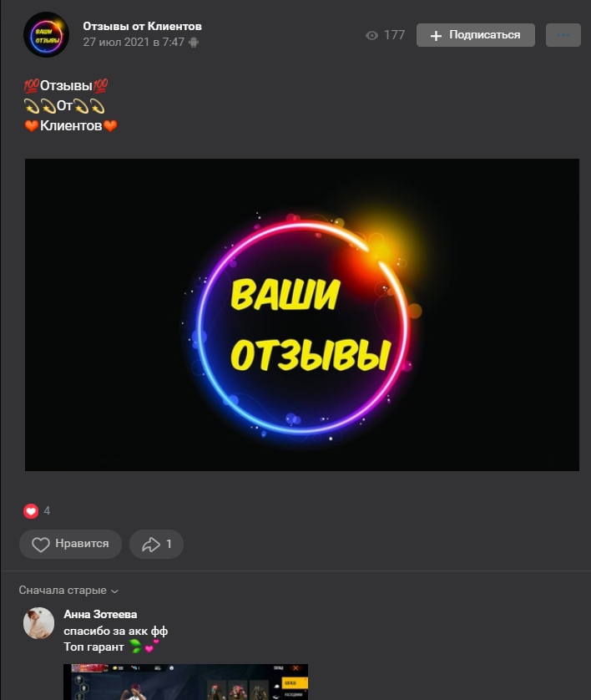
Task: Expand the Сначала старые comment sort dropdown
Action: (x=68, y=591)
